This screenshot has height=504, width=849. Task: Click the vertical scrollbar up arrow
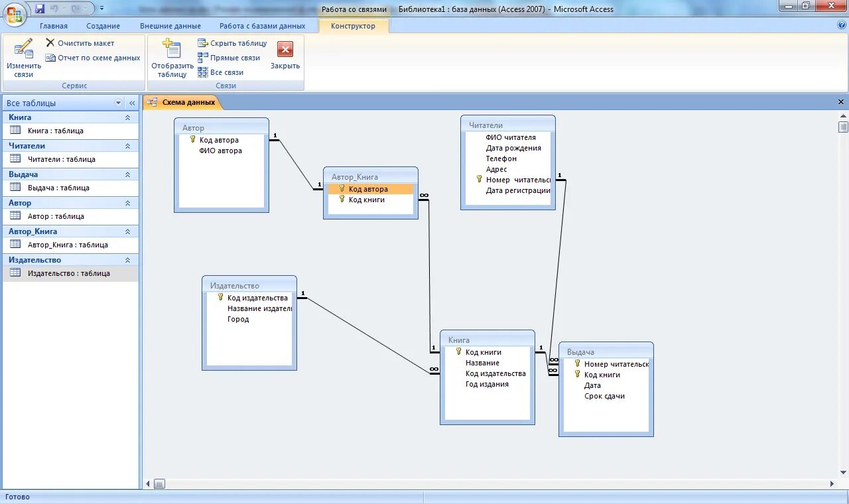click(843, 115)
